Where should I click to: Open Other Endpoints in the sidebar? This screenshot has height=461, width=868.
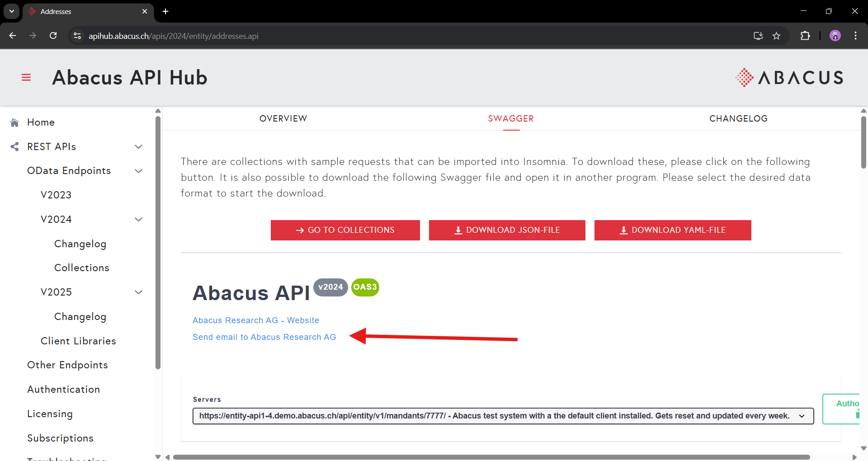pos(67,365)
